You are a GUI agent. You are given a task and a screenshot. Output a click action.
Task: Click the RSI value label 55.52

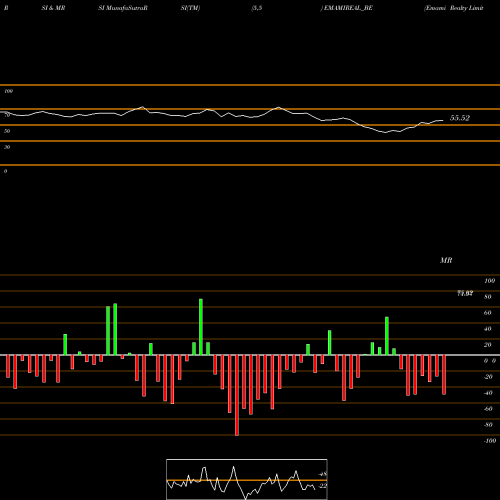point(460,118)
